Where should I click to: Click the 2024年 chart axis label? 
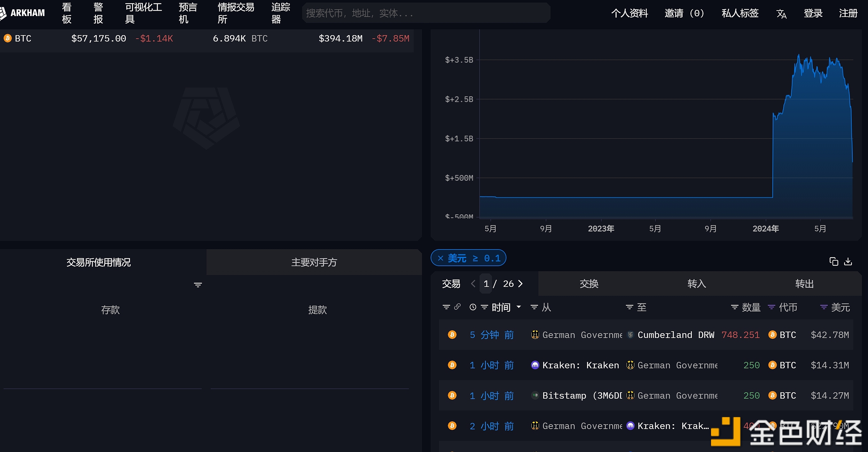pos(765,228)
